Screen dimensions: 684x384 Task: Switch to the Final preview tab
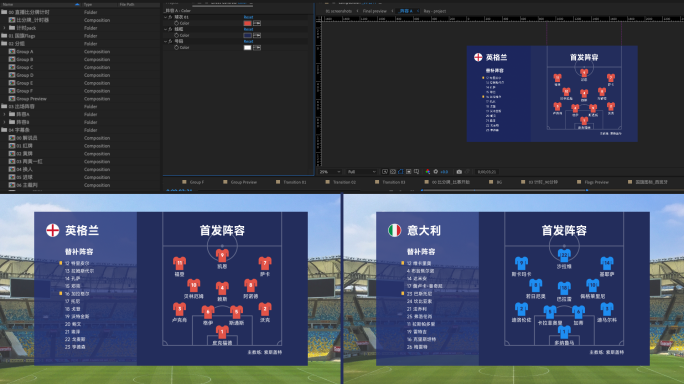tap(374, 11)
